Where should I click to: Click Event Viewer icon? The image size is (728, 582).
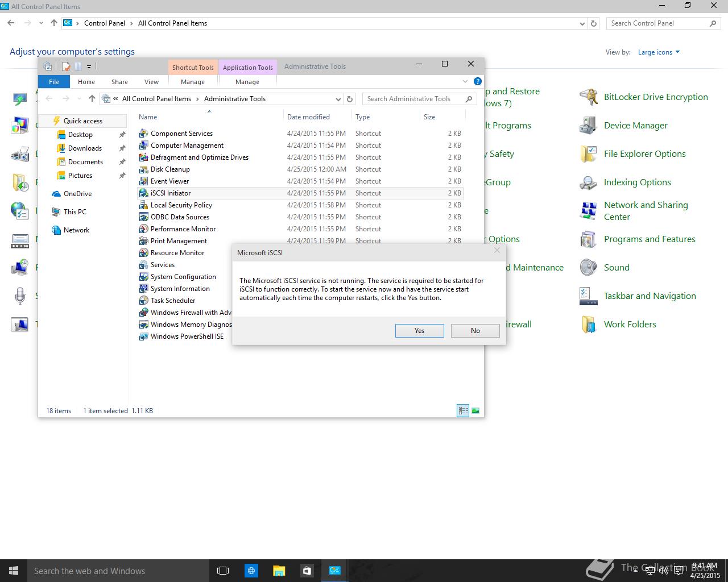(143, 181)
